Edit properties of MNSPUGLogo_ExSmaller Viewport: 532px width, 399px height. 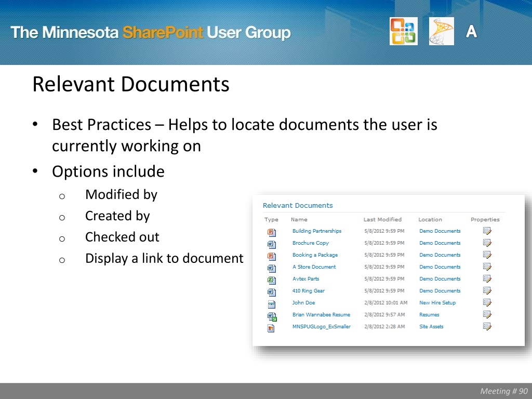click(487, 327)
